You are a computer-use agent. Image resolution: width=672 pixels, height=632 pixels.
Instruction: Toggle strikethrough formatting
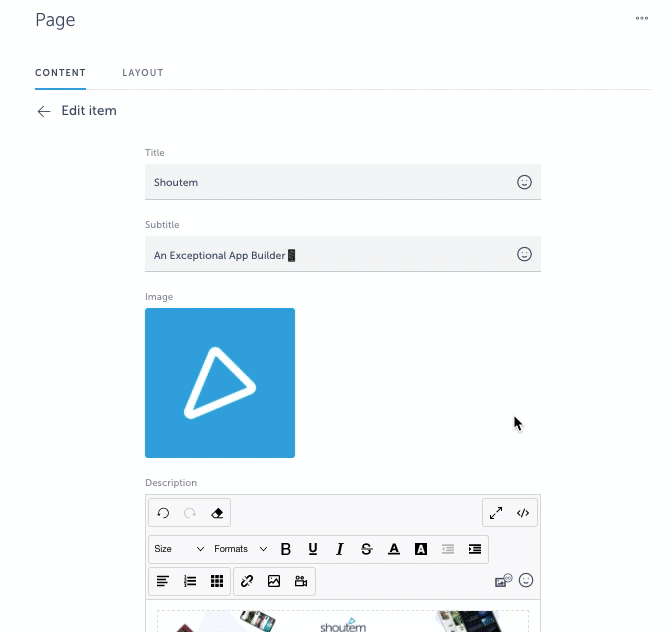366,549
